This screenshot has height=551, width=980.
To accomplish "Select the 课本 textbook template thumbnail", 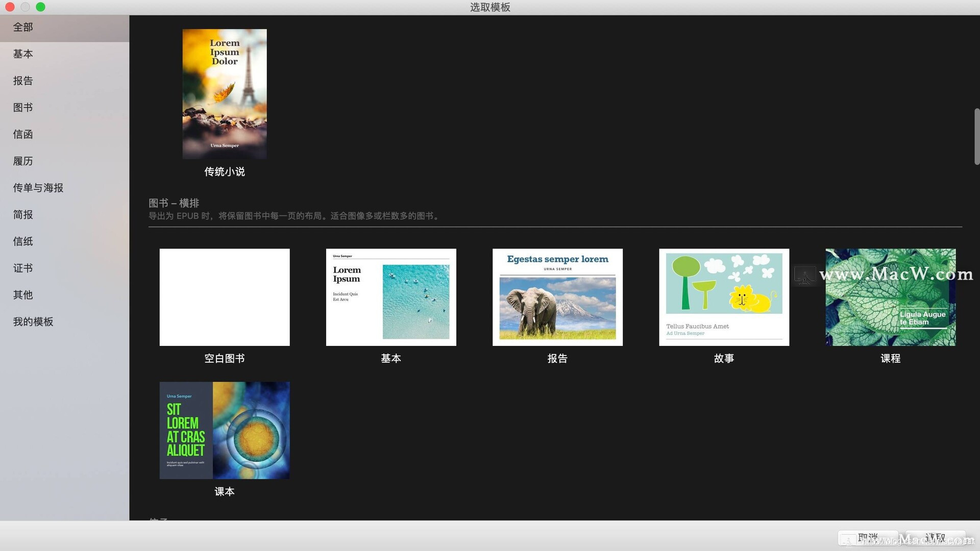I will 225,430.
